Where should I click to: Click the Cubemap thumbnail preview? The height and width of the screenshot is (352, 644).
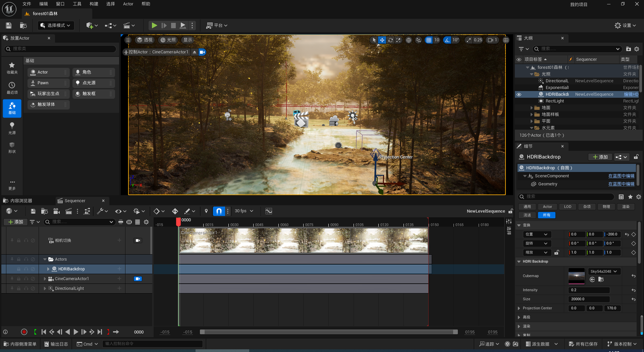pos(576,276)
